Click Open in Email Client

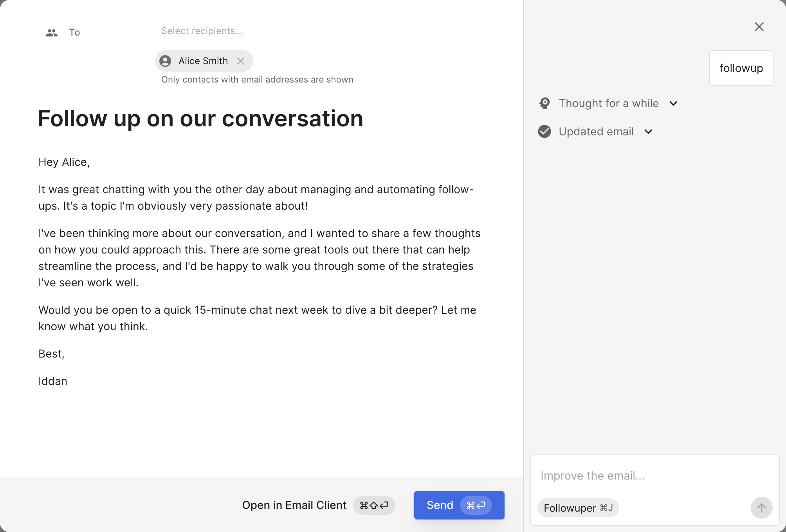tap(294, 505)
